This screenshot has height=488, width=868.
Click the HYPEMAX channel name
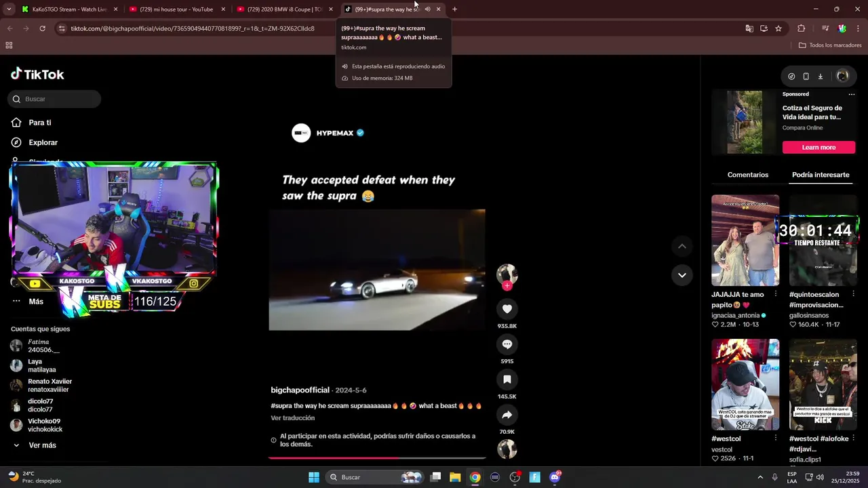click(335, 133)
